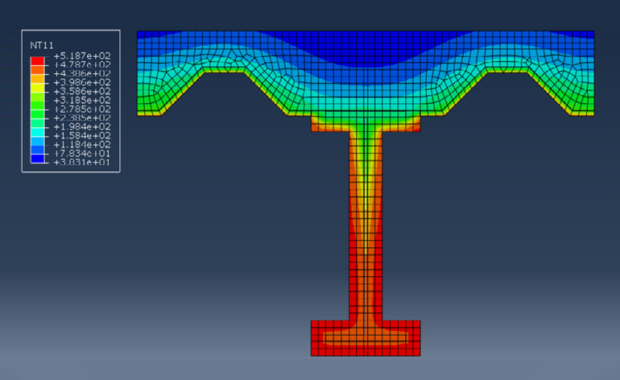The image size is (620, 380).
Task: Click the orange core inside the bottom flange
Action: [x=366, y=337]
